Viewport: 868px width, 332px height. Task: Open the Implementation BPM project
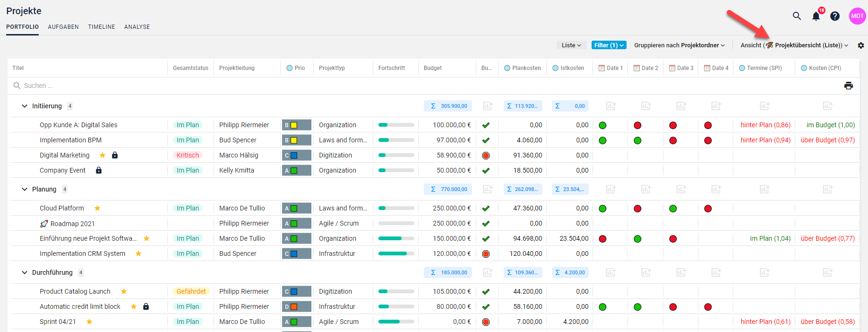pos(70,140)
